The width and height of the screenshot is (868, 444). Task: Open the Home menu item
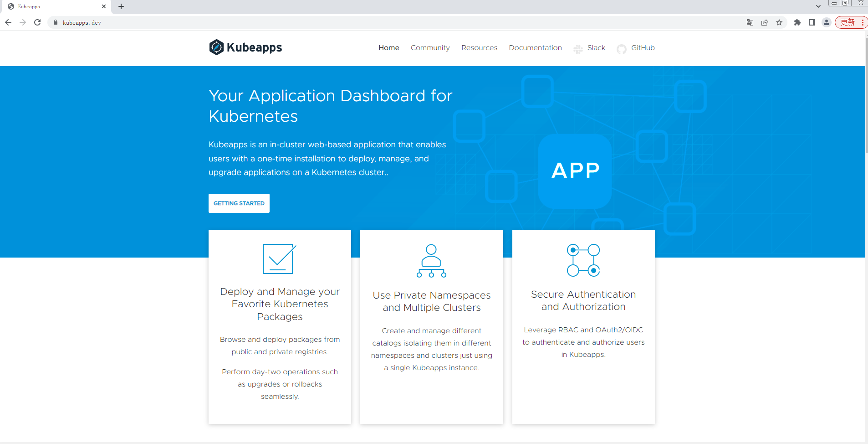389,48
